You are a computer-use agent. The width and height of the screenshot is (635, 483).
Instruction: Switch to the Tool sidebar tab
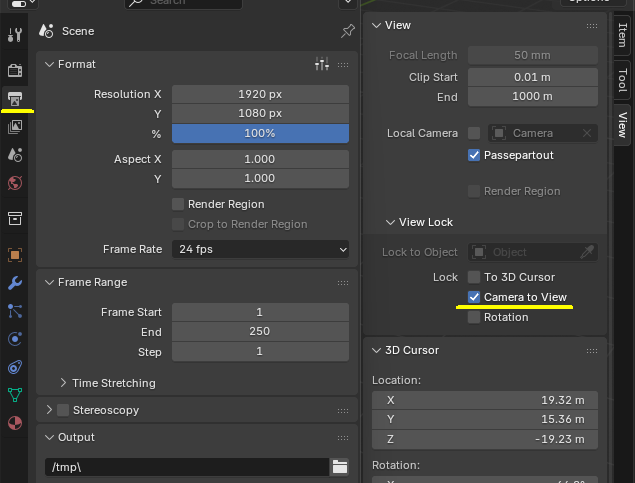(622, 79)
